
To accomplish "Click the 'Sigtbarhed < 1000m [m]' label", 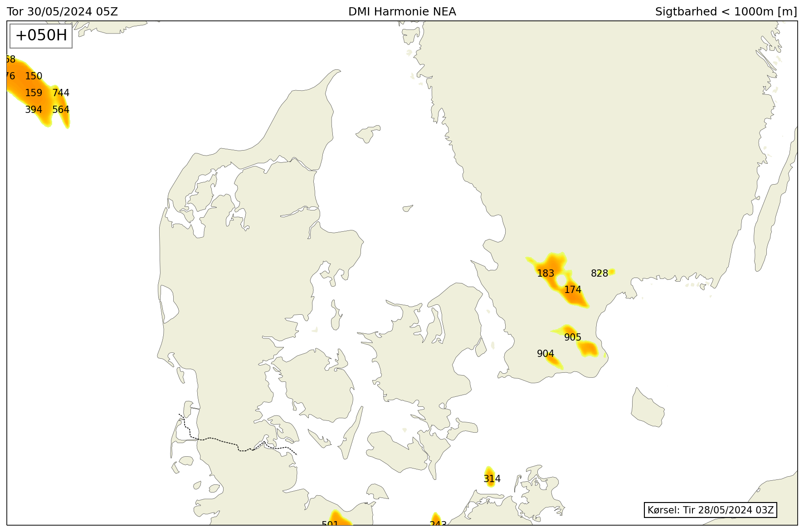I will [x=726, y=12].
